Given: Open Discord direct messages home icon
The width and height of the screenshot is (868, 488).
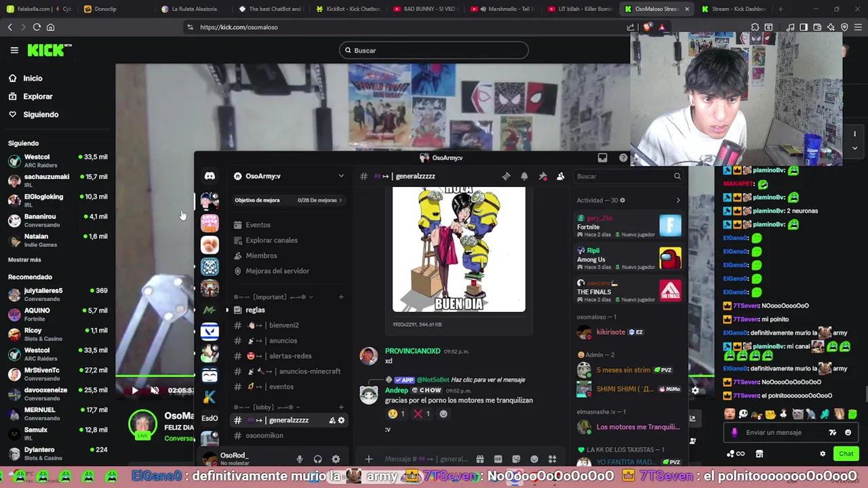Looking at the screenshot, I should [x=210, y=176].
